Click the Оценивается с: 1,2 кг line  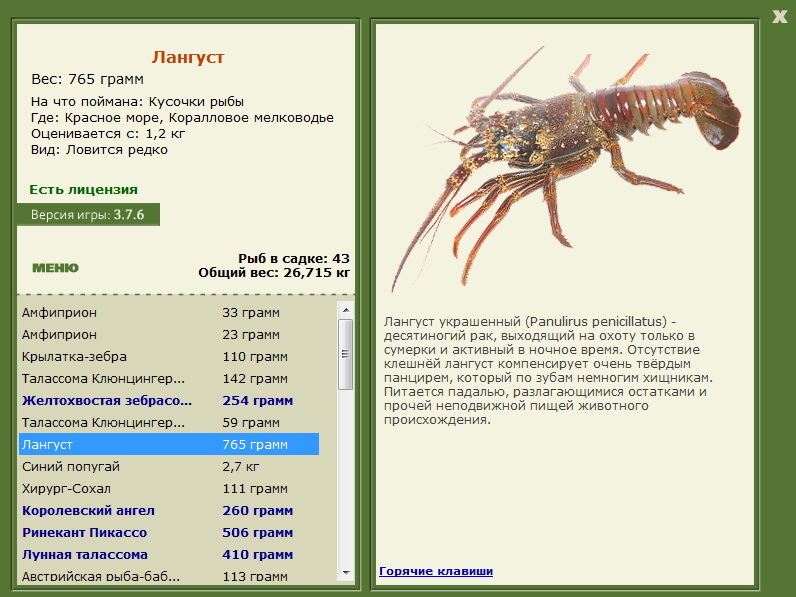click(108, 134)
